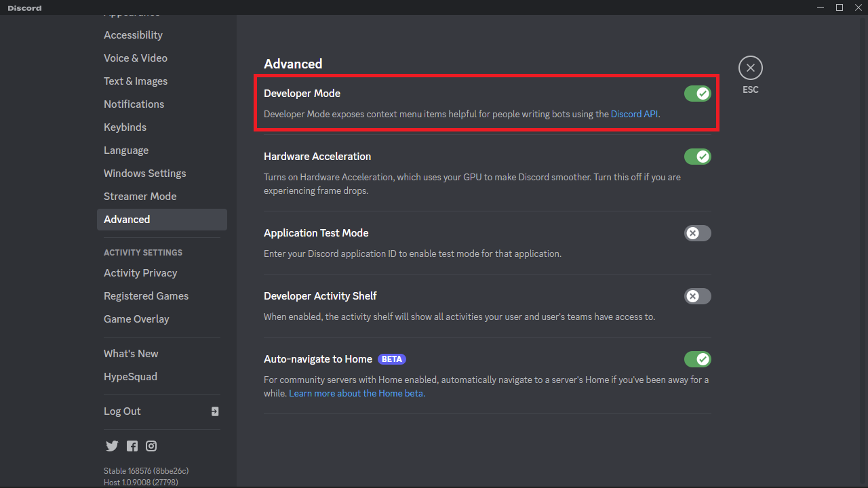Maximize the Discord window
The image size is (868, 488).
[840, 7]
